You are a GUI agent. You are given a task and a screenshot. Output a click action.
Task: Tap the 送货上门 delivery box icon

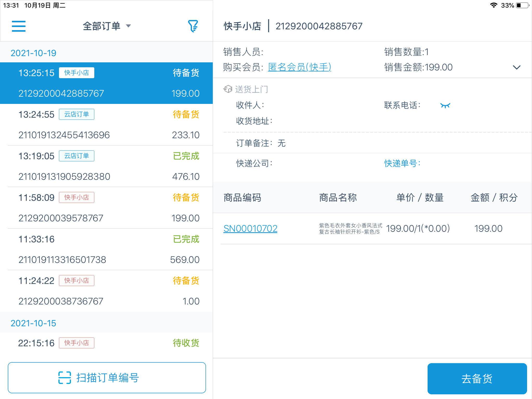228,89
